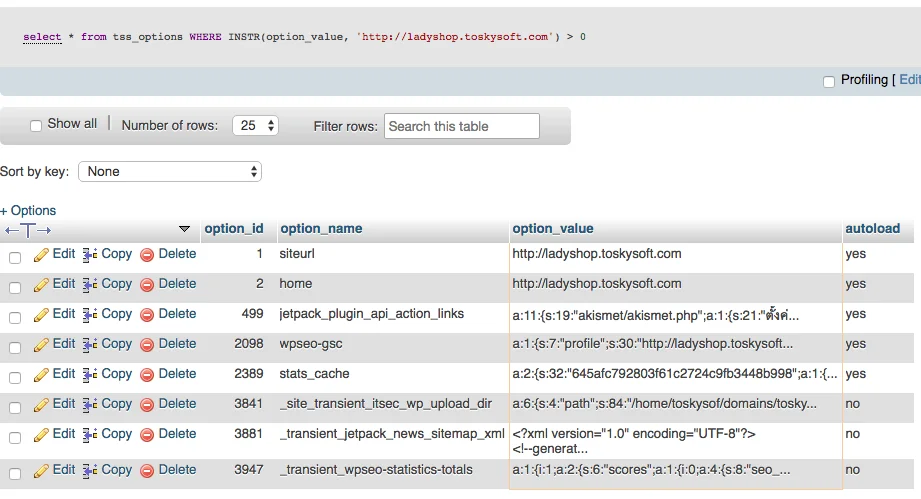Click pencil Edit icon for home row
The image size is (921, 499).
coord(41,285)
